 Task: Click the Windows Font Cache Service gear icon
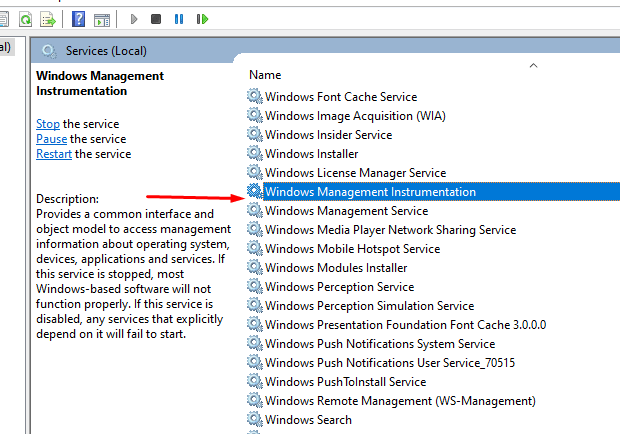[254, 97]
